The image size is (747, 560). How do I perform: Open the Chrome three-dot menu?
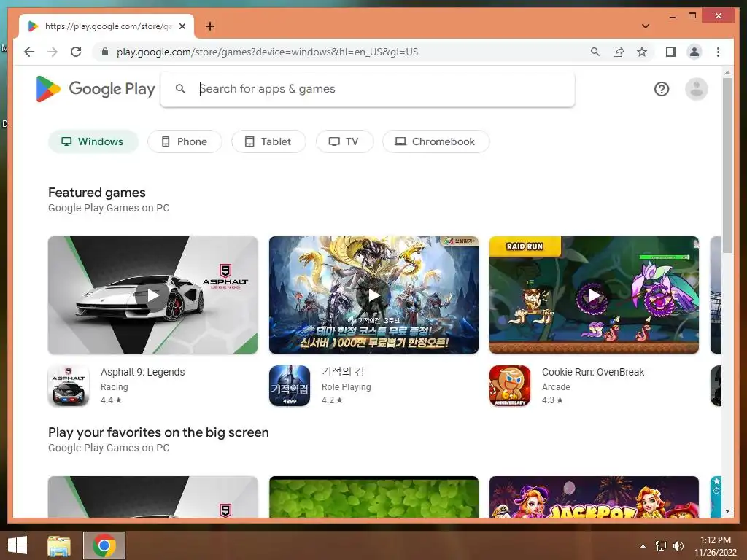(718, 52)
